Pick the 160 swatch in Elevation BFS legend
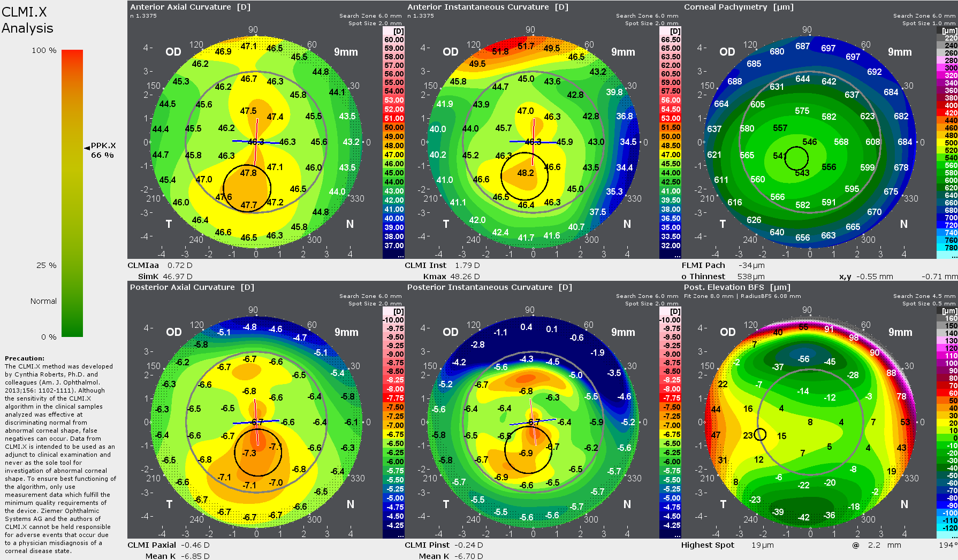 click(x=947, y=318)
